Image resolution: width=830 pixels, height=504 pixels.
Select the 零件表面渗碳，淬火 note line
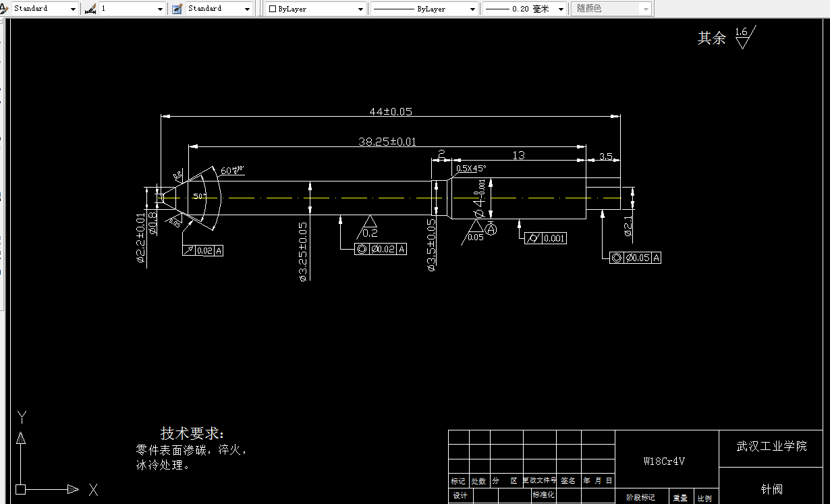(x=192, y=449)
